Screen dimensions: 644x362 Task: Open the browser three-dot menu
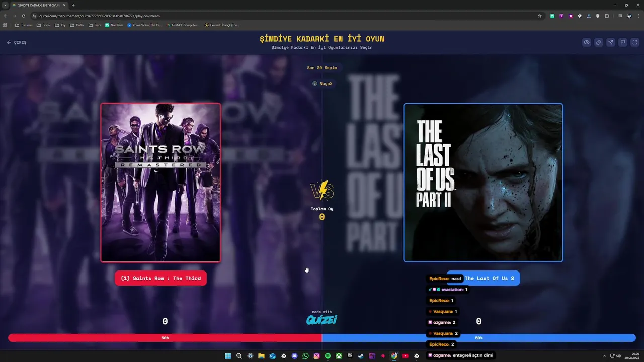(638, 16)
